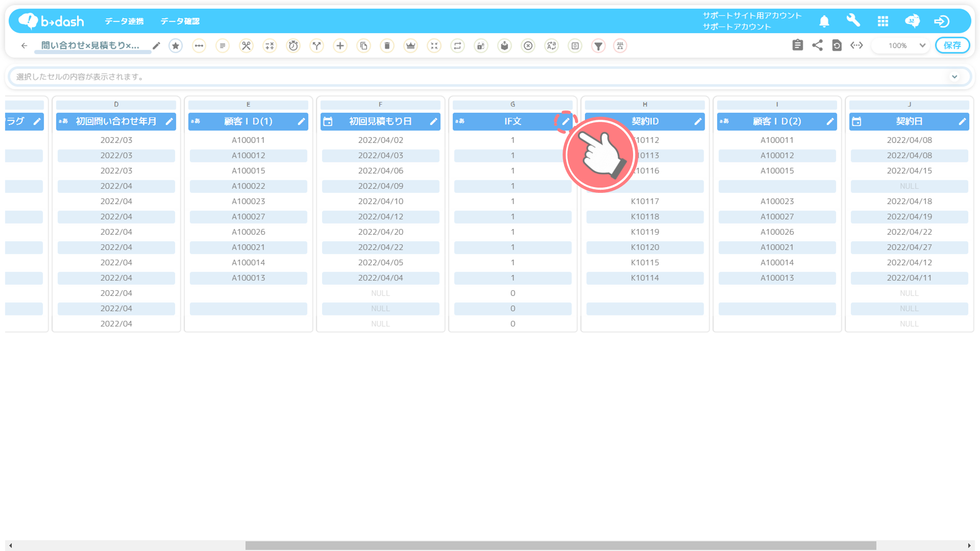
Task: Click the circled X icon in toolbar
Action: pos(528,46)
